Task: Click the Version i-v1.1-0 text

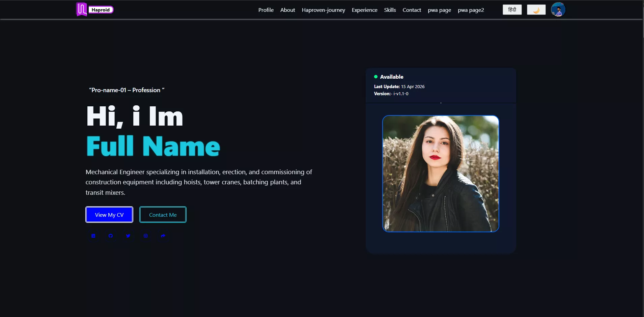Action: click(x=391, y=94)
